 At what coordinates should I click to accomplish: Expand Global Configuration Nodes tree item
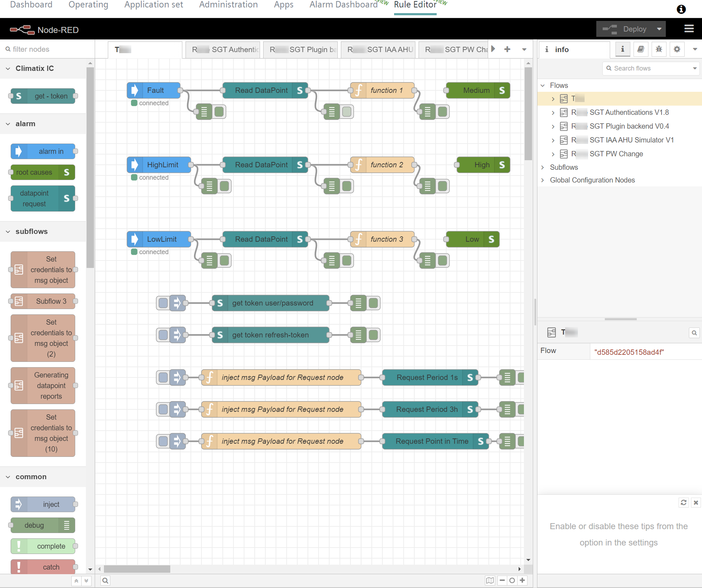click(x=543, y=180)
